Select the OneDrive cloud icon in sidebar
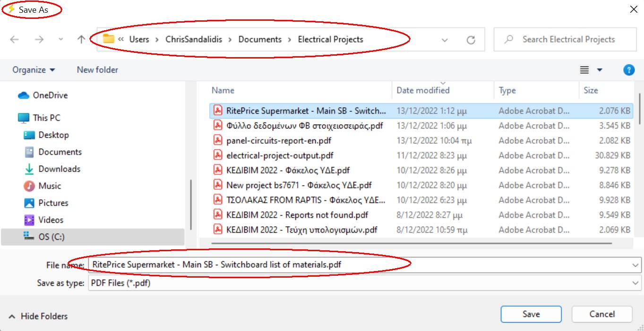This screenshot has width=644, height=331. [24, 95]
